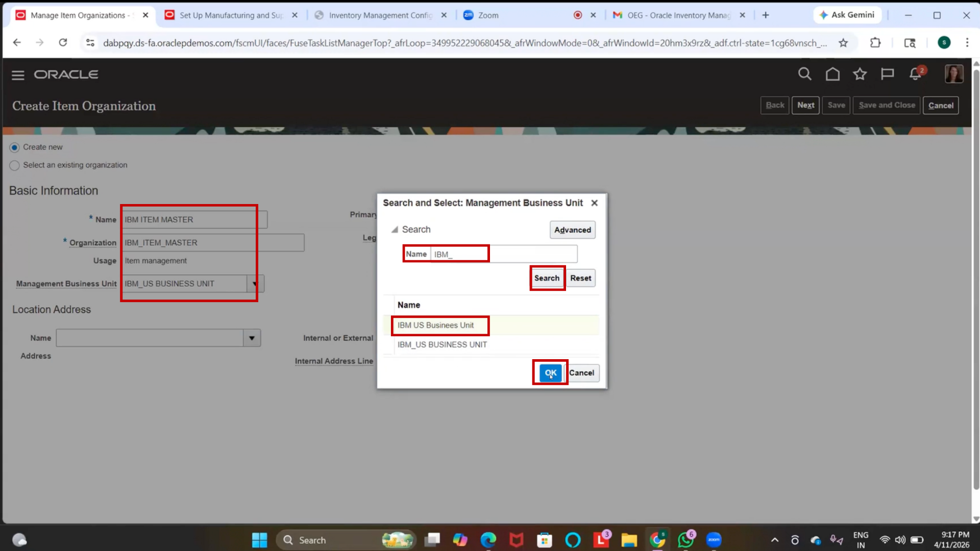Open Oracle favorites star icon

[x=860, y=74]
